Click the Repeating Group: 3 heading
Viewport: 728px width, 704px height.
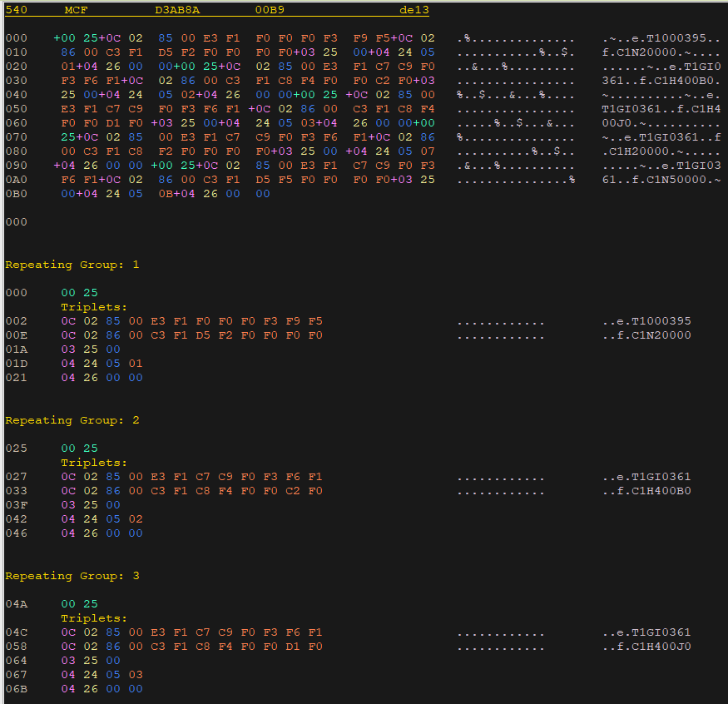click(x=72, y=576)
